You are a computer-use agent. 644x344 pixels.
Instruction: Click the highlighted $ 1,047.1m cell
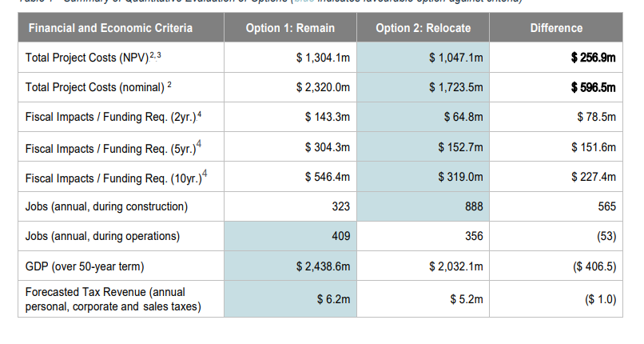[455, 58]
